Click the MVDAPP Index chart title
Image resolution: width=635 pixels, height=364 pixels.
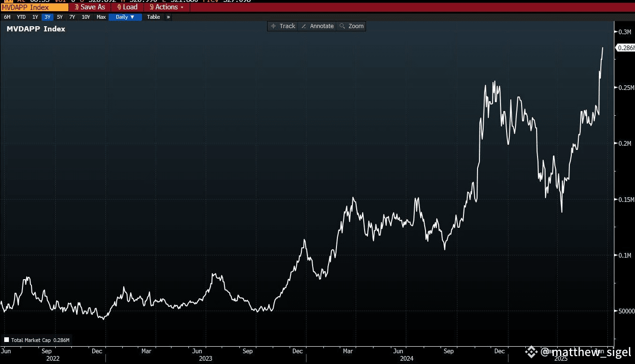tap(36, 29)
